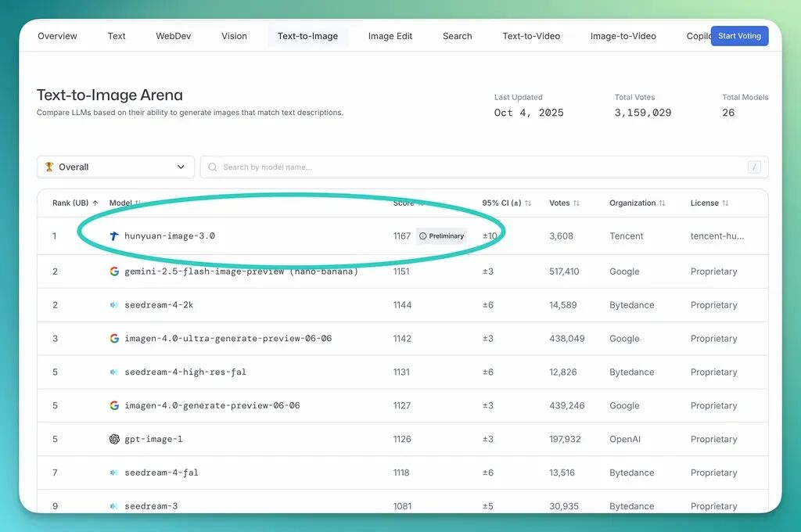Click the slash shortcut key icon
The width and height of the screenshot is (801, 532).
(754, 167)
